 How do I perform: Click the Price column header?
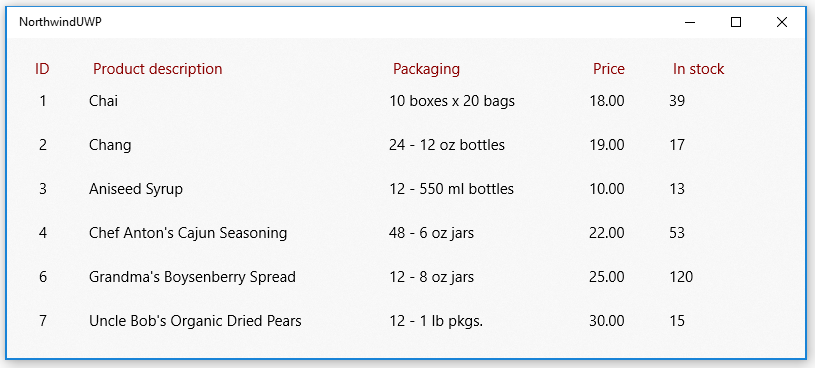coord(609,69)
